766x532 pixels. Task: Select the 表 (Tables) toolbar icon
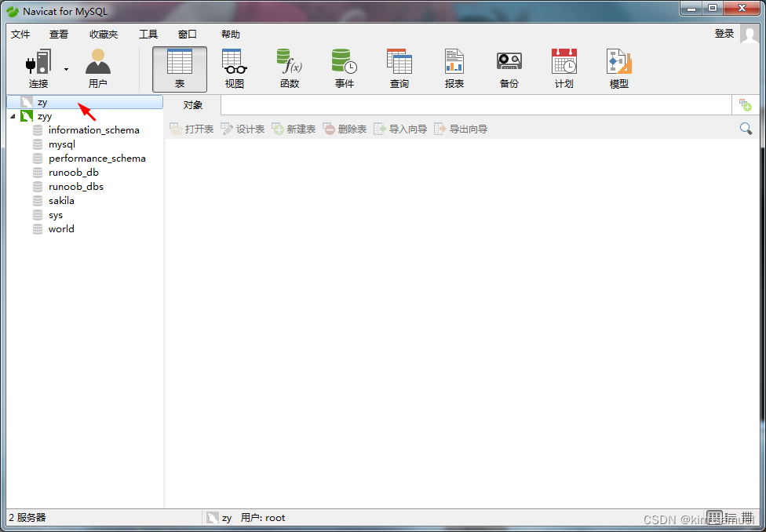click(179, 67)
